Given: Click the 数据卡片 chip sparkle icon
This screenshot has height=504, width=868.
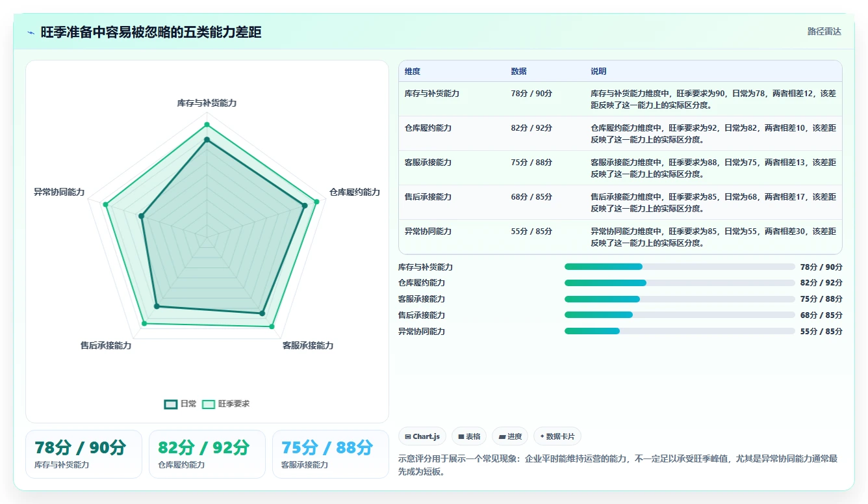Looking at the screenshot, I should tap(542, 436).
